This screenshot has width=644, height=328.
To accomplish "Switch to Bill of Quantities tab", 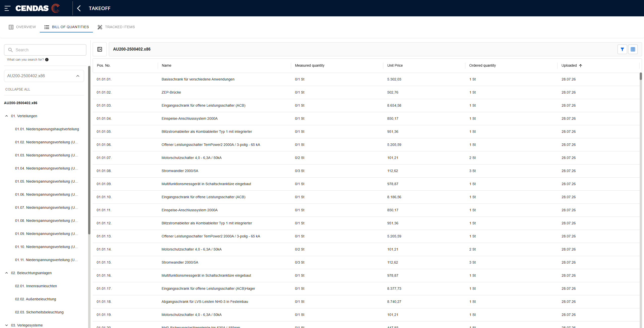I will (66, 27).
